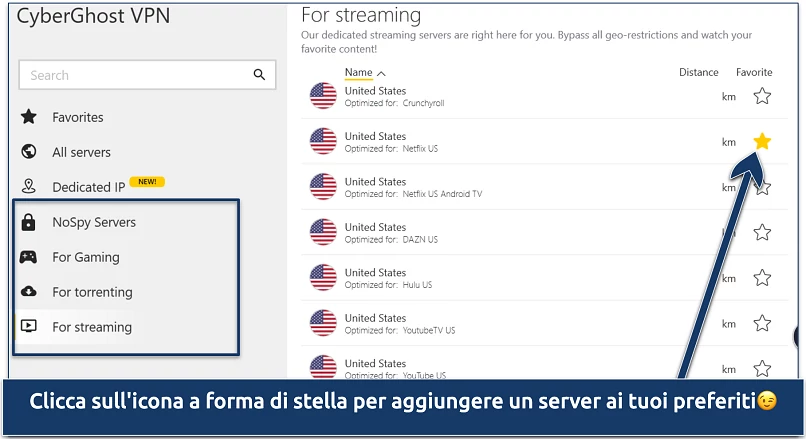The width and height of the screenshot is (806, 439).
Task: Sort servers by Distance column
Action: (x=699, y=72)
